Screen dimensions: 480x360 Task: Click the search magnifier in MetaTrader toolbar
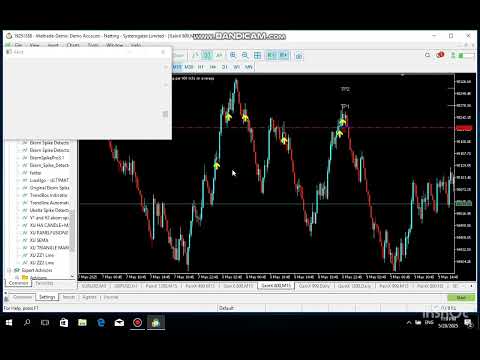[x=427, y=55]
